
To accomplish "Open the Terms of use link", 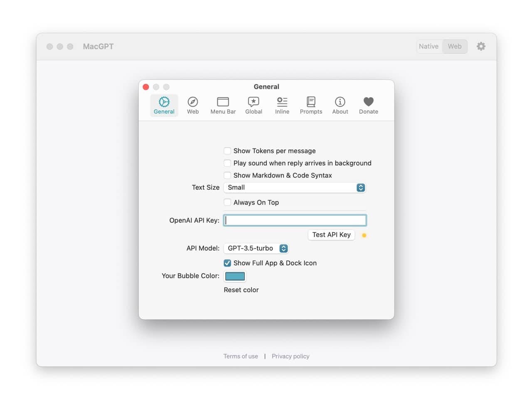I will tap(241, 356).
